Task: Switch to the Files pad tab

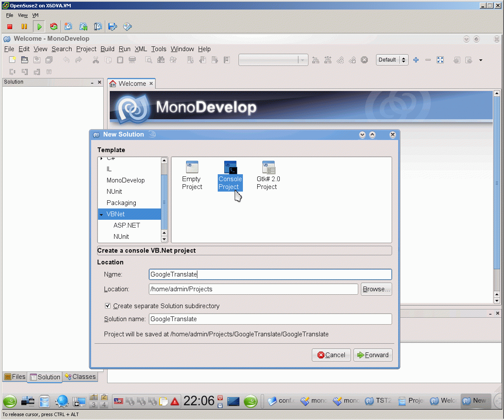Action: 15,377
